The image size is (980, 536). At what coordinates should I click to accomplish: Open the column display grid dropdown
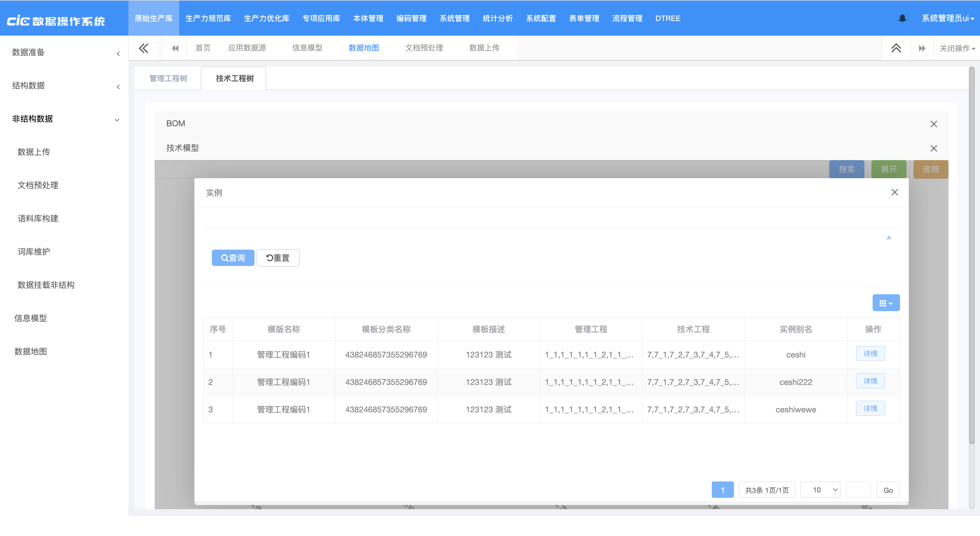point(886,303)
